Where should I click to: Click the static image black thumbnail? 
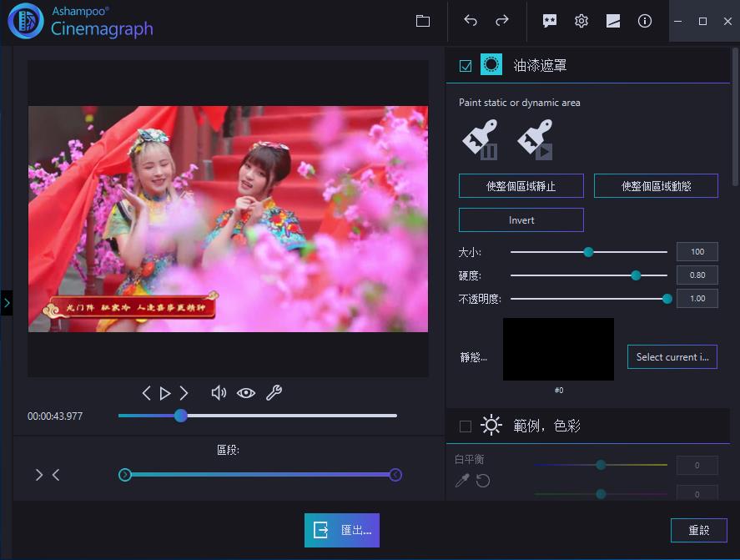click(x=558, y=350)
